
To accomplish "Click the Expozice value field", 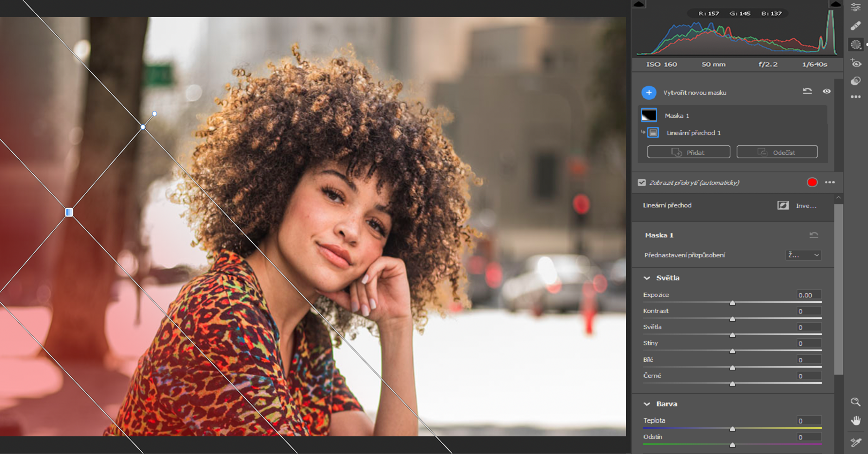I will 809,295.
